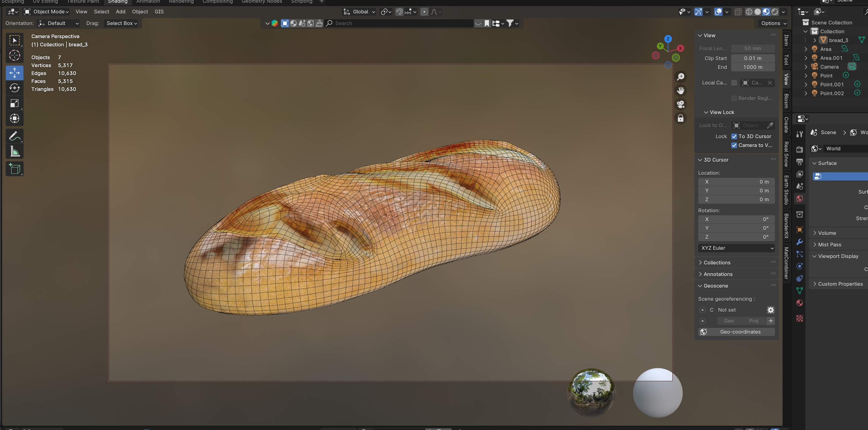The width and height of the screenshot is (868, 430).
Task: Click the 3D Cursor tool
Action: (14, 56)
